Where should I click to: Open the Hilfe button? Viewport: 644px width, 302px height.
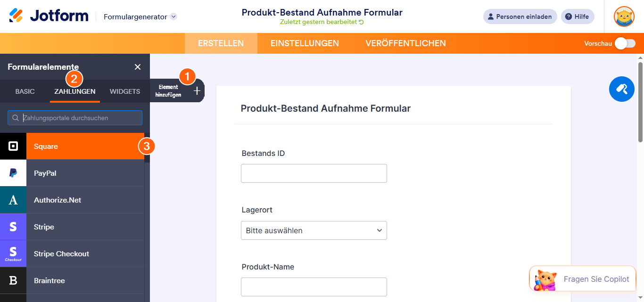578,16
